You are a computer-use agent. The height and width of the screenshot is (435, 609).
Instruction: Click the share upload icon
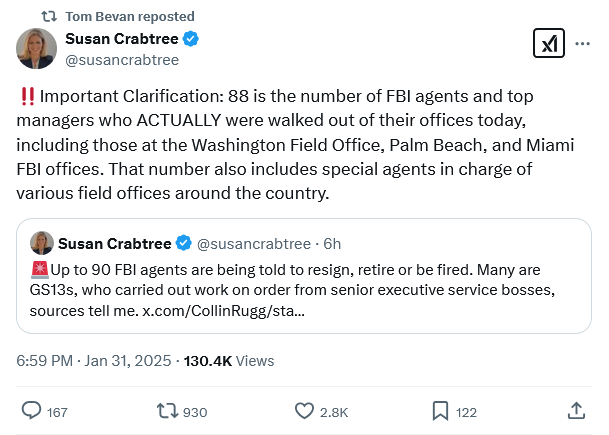click(576, 410)
